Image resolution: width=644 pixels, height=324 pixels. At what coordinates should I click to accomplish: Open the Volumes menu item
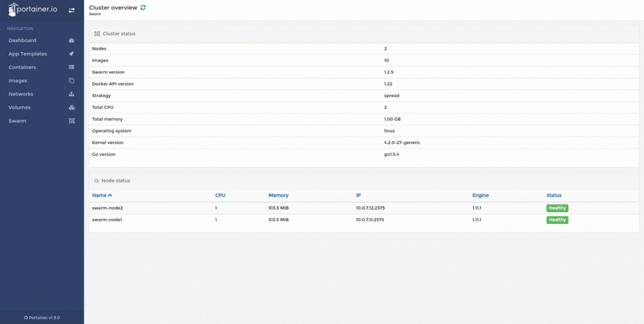click(19, 108)
